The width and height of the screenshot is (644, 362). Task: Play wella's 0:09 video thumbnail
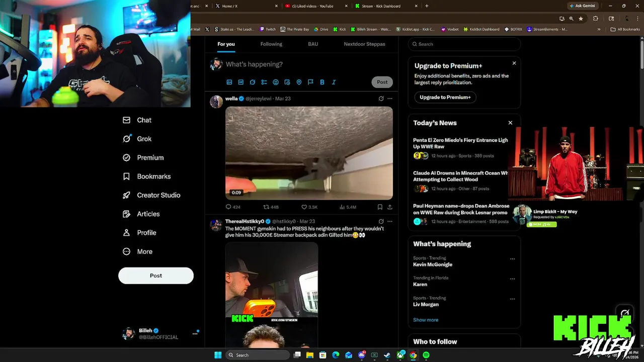click(309, 153)
